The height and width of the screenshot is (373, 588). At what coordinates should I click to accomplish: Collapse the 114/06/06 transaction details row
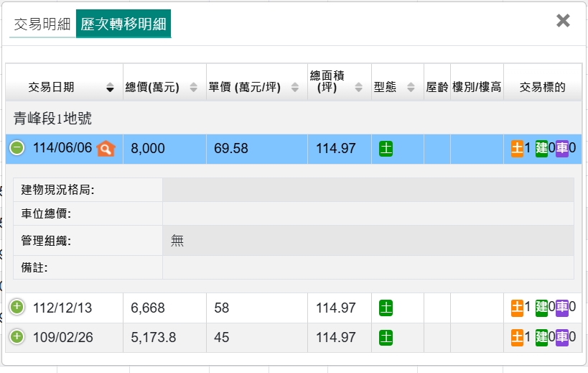pos(17,148)
